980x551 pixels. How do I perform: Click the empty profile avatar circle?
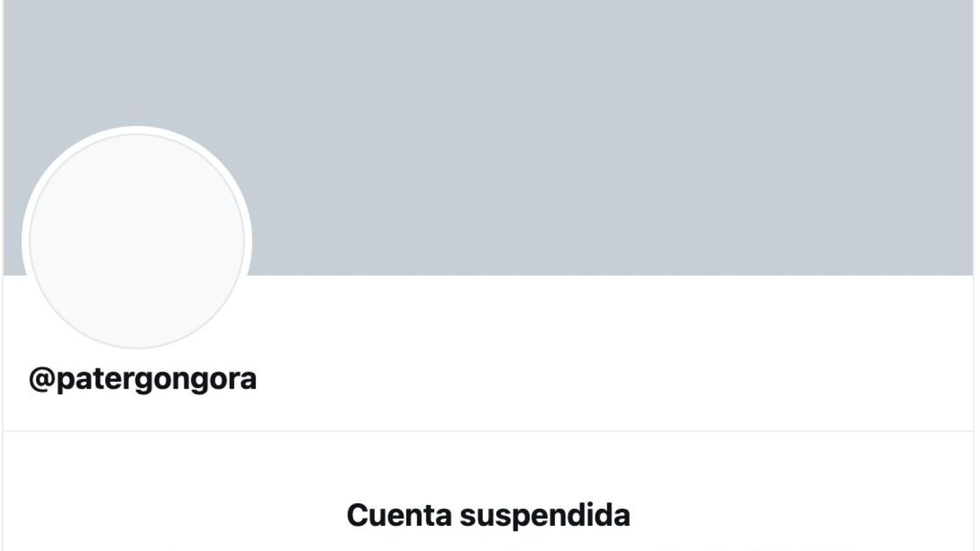point(137,241)
